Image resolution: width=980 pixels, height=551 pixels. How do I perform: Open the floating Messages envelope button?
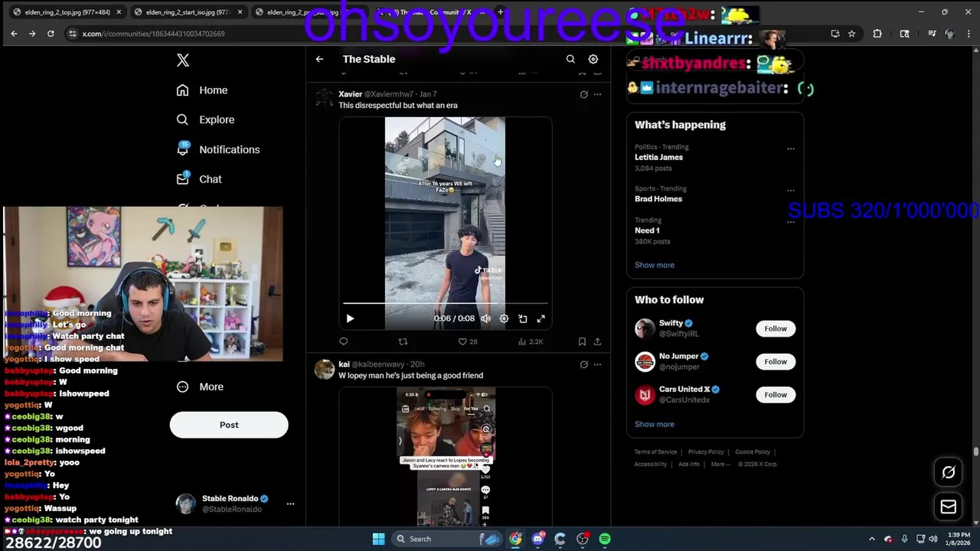click(948, 507)
